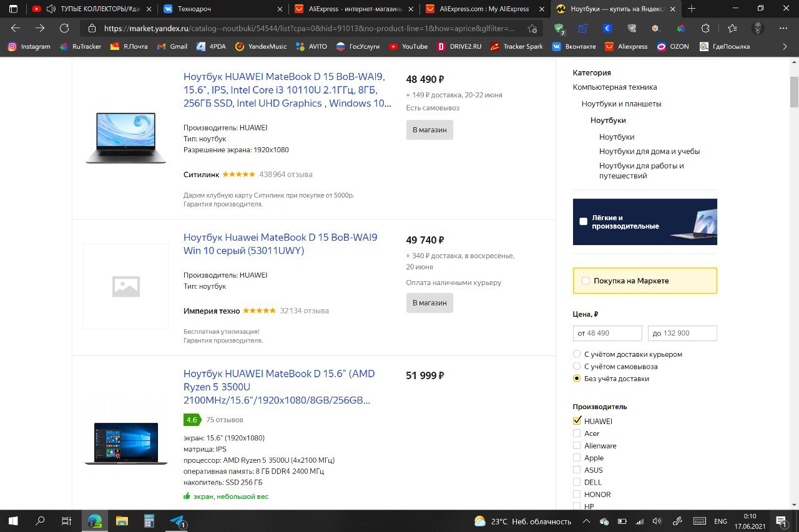Select С учётом доставки курьером option
This screenshot has width=799, height=532.
point(577,354)
